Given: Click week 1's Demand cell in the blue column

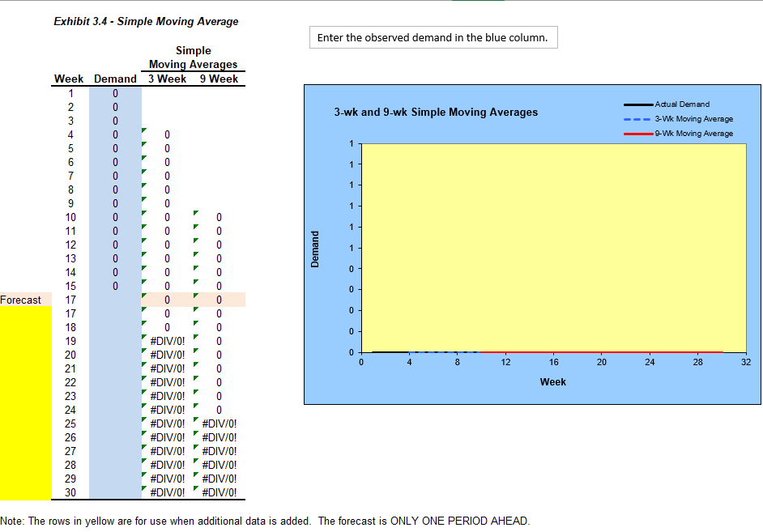Looking at the screenshot, I should click(x=114, y=92).
